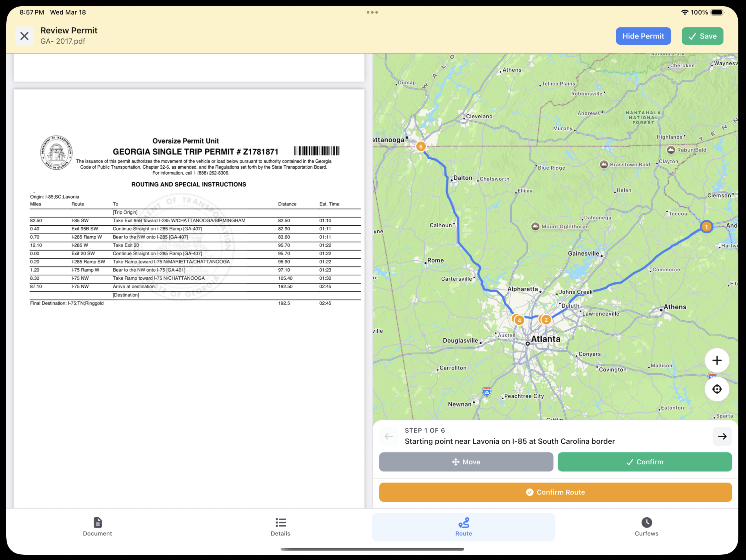Tap the Rabun Bald peak icon
The width and height of the screenshot is (746, 560).
click(x=671, y=150)
